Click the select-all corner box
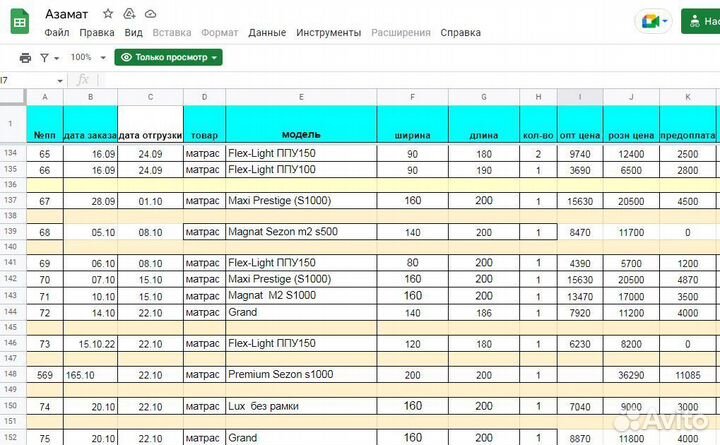This screenshot has width=720, height=445. pos(12,97)
